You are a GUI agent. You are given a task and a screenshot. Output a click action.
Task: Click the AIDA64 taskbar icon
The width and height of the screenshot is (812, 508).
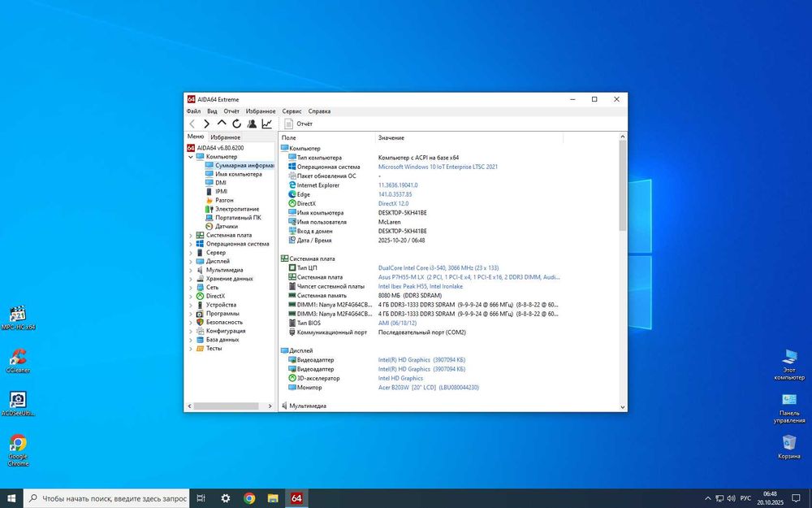pyautogui.click(x=296, y=498)
